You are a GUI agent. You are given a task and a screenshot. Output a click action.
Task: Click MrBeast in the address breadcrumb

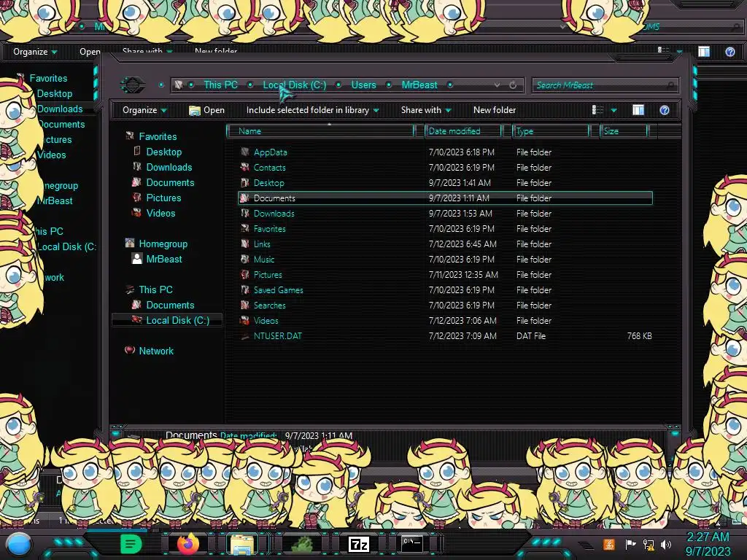(x=419, y=85)
